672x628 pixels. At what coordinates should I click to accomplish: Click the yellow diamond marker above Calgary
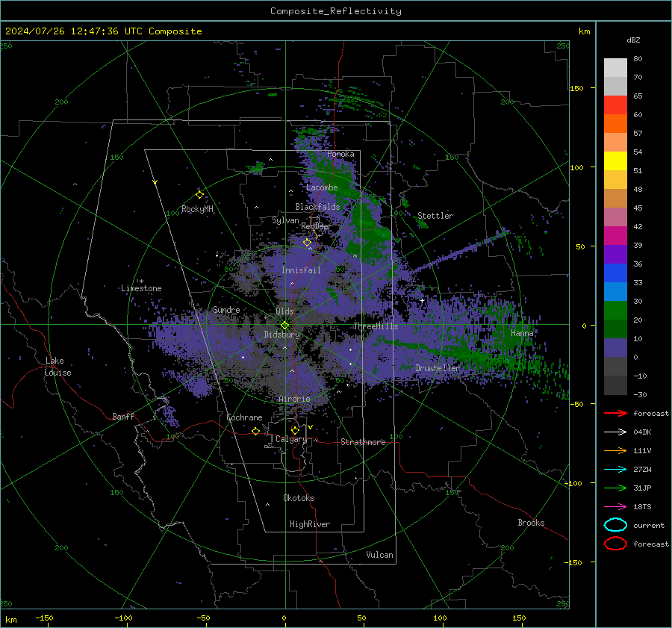click(295, 430)
